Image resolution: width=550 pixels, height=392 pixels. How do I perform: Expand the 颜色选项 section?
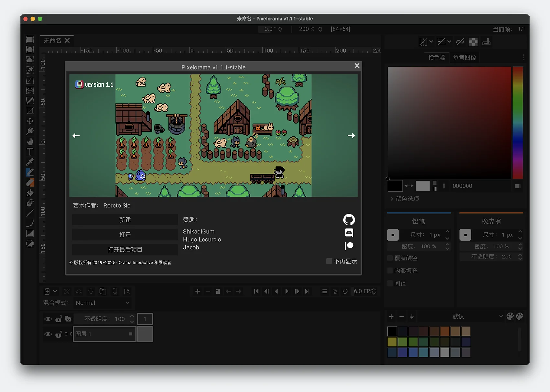click(x=405, y=199)
